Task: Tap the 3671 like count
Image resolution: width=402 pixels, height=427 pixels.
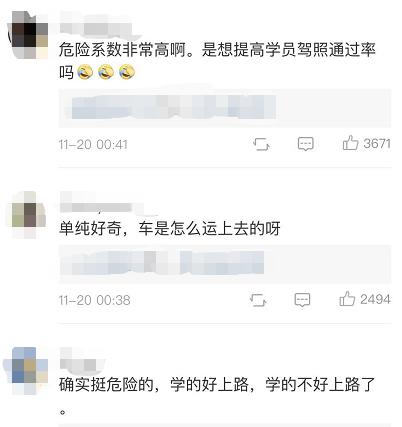Action: pos(377,144)
